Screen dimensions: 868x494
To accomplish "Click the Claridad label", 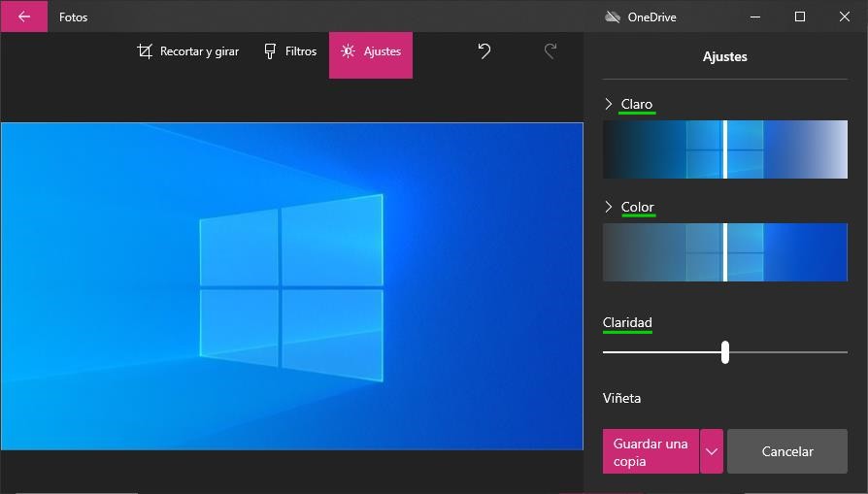I will pyautogui.click(x=627, y=322).
